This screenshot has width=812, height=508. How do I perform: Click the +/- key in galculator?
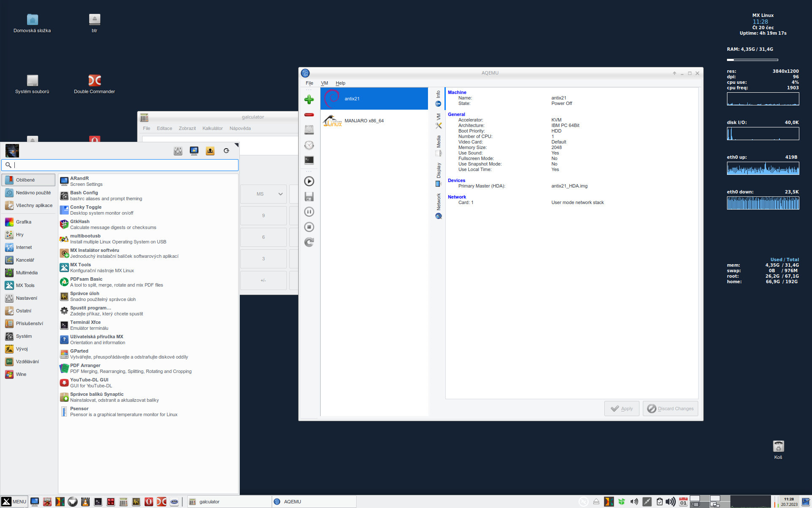[x=263, y=280]
